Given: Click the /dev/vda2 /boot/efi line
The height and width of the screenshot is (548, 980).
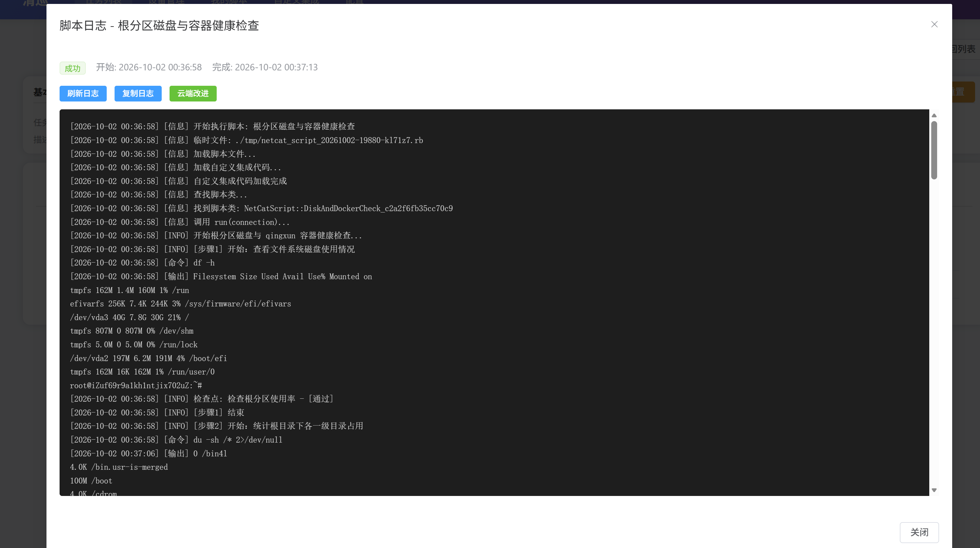Looking at the screenshot, I should (x=148, y=358).
